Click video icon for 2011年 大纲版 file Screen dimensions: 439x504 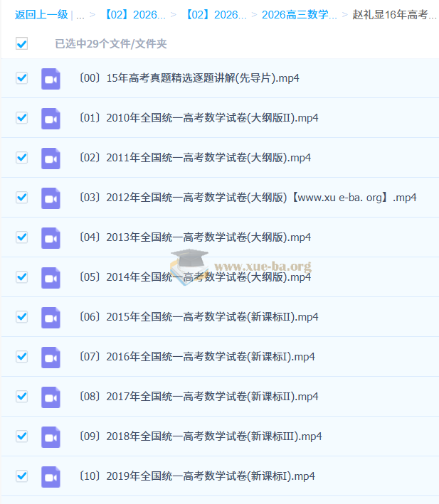pyautogui.click(x=51, y=159)
